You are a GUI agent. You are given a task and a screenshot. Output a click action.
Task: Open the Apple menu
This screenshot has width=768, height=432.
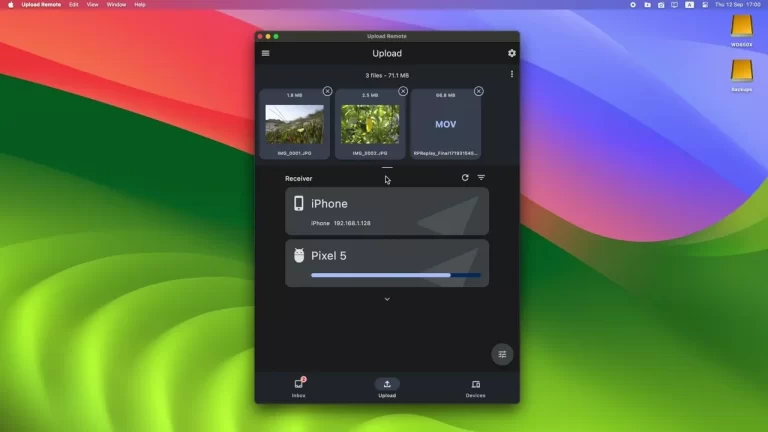coord(11,4)
